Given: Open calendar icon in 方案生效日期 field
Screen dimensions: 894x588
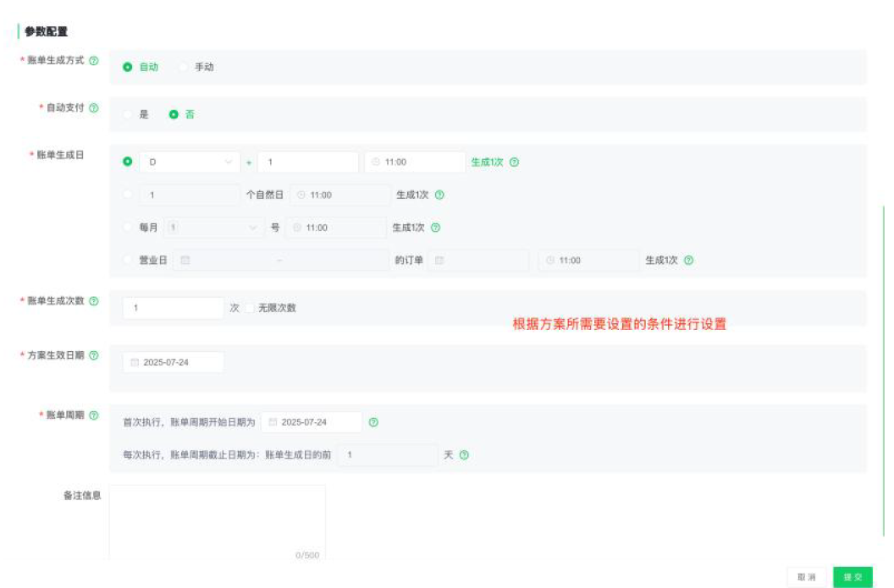Looking at the screenshot, I should coord(134,362).
